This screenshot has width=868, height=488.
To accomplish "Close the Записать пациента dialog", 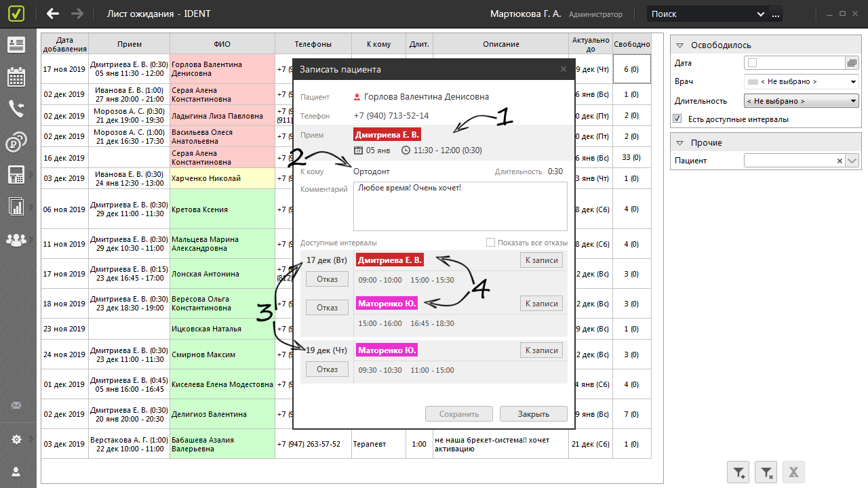I will point(564,69).
